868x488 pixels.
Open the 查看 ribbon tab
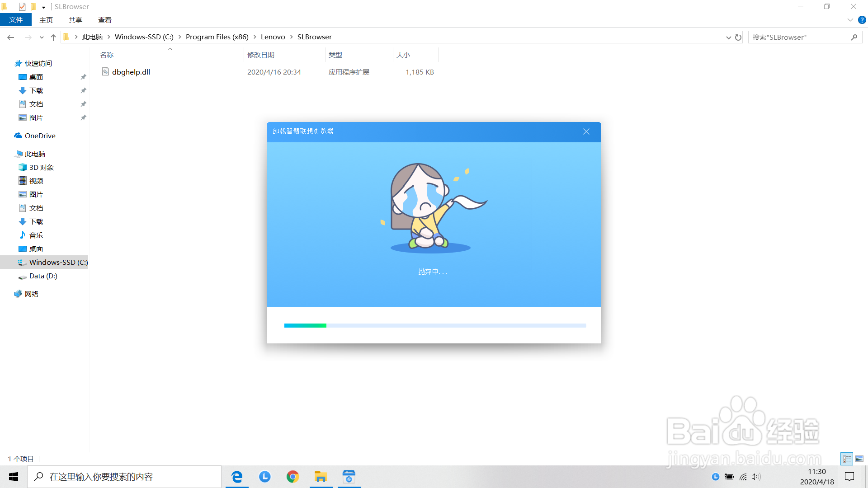click(104, 20)
